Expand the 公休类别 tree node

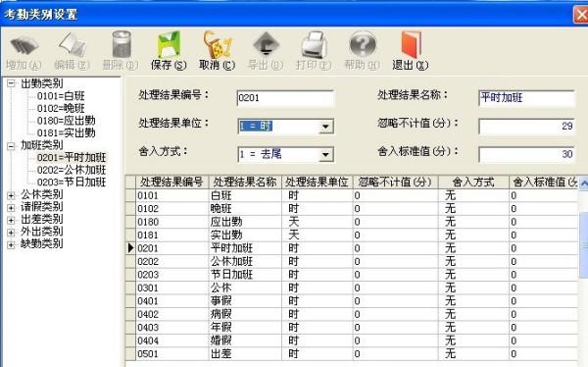point(11,195)
